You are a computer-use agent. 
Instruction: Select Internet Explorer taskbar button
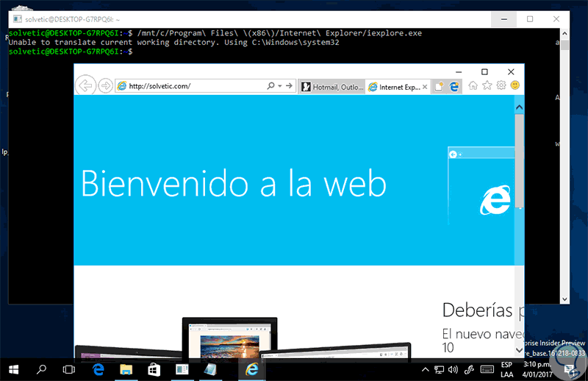(252, 370)
